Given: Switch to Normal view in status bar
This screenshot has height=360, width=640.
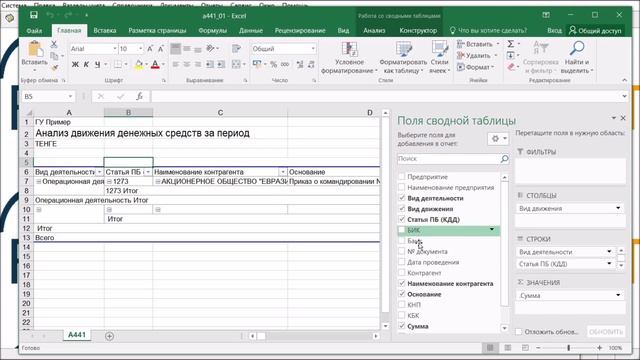Looking at the screenshot, I should (x=490, y=348).
